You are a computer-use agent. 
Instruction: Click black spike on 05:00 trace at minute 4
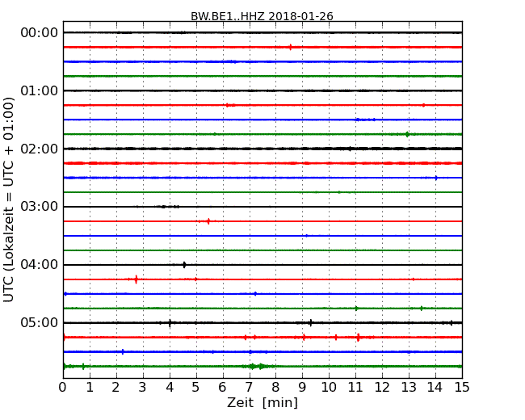[x=170, y=323]
